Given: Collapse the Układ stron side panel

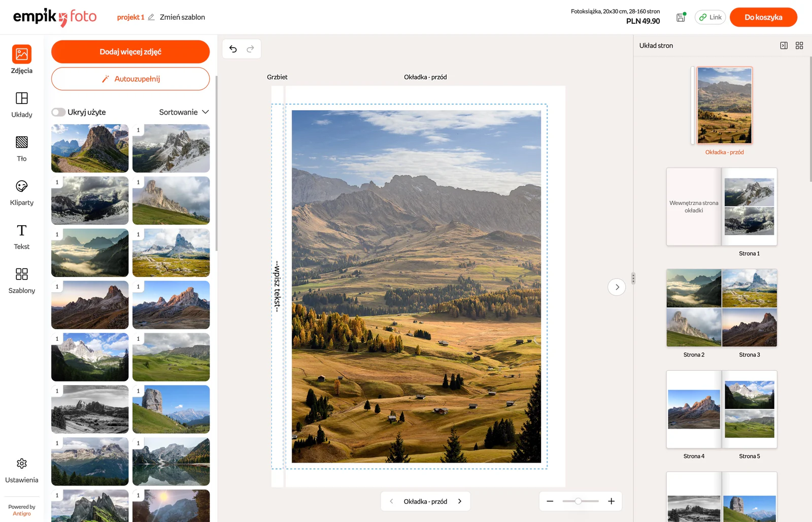Looking at the screenshot, I should (784, 46).
